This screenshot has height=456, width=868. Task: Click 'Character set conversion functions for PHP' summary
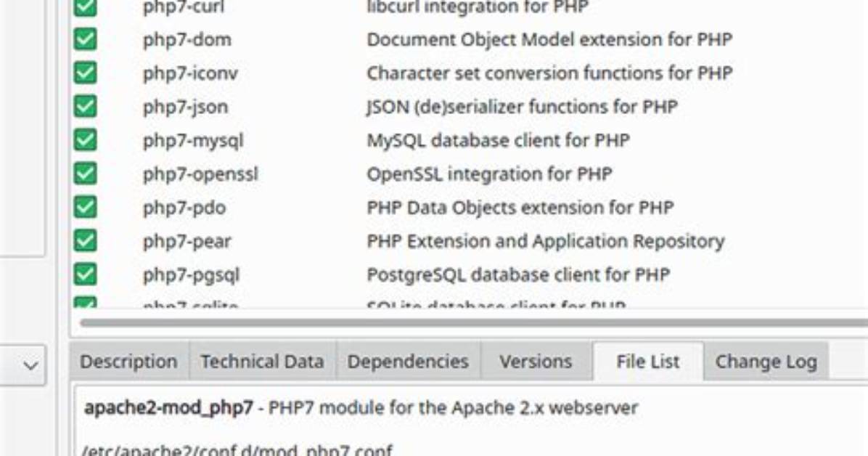[549, 73]
